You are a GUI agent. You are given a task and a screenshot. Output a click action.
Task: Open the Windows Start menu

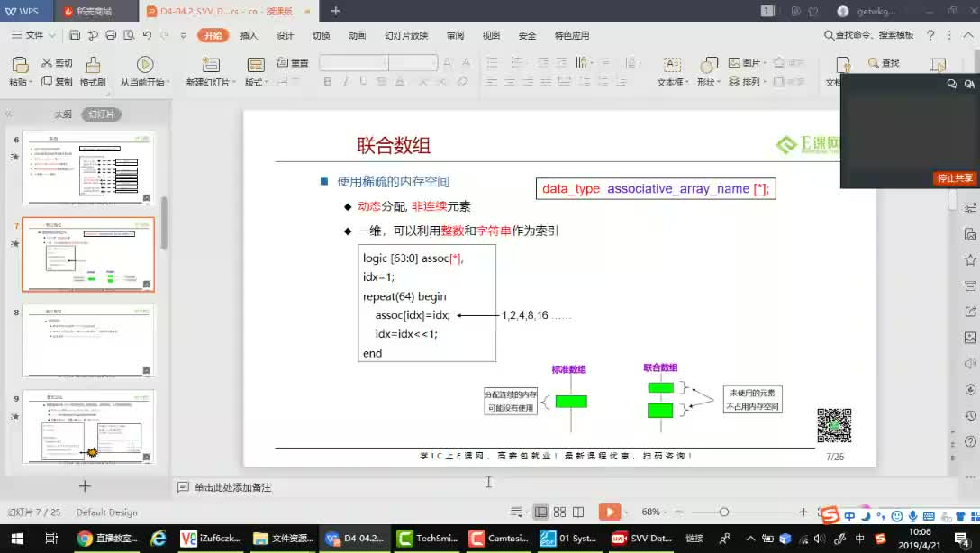tap(17, 538)
